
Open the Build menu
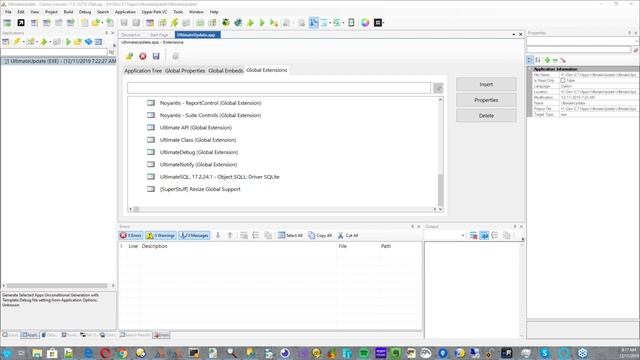[x=68, y=12]
